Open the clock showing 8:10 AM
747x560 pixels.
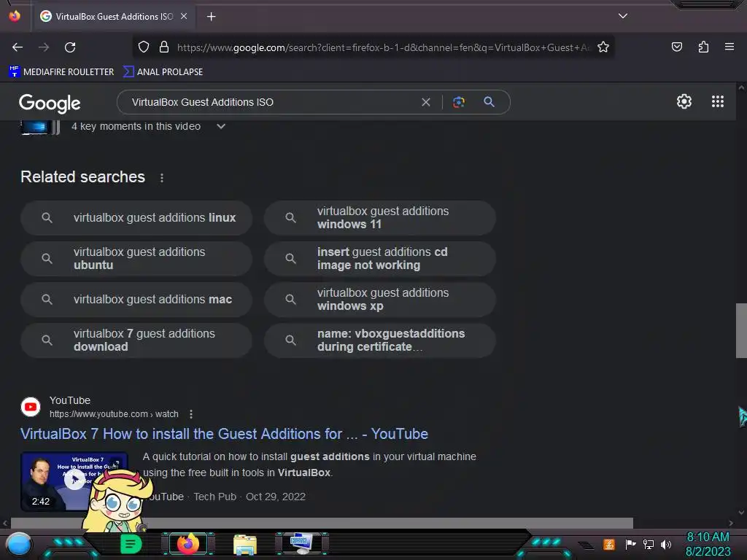708,544
